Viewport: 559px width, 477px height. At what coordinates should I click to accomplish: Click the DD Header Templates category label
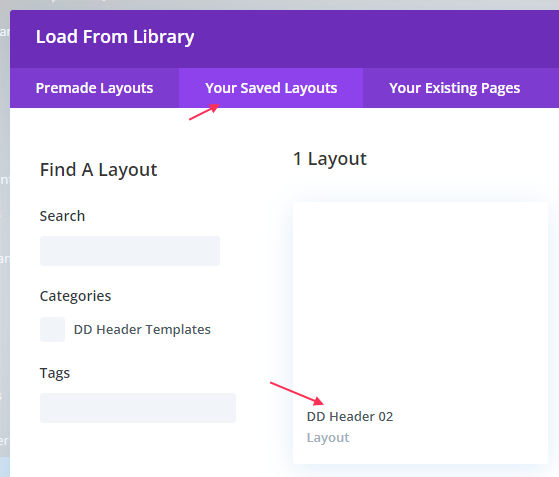pos(142,329)
